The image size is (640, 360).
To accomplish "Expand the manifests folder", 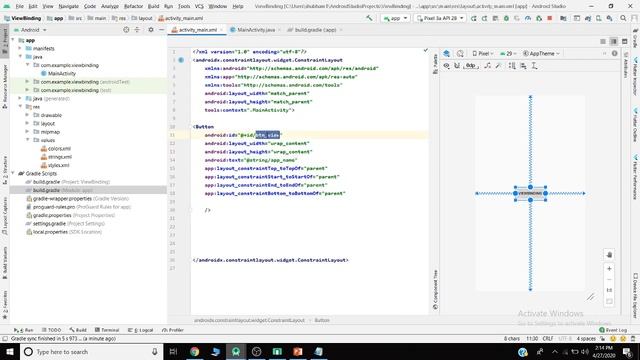I will click(20, 48).
